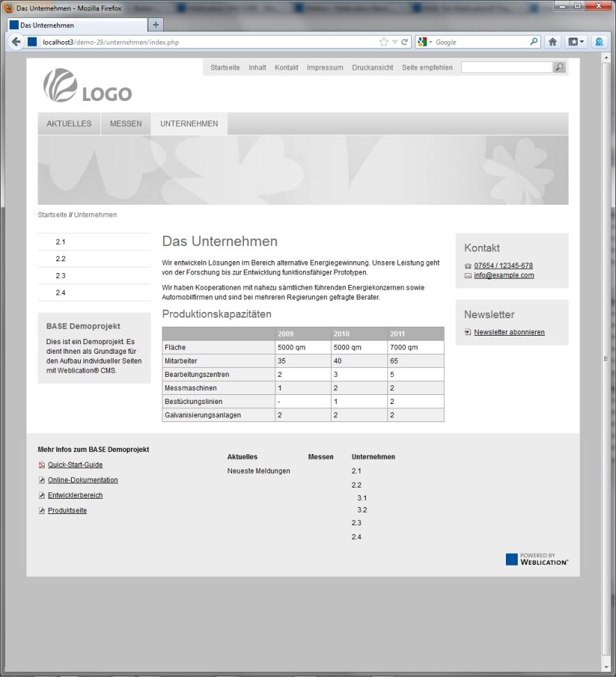Click the external-link icon beside Entwicklerbereich
616x677 pixels.
pyautogui.click(x=42, y=495)
